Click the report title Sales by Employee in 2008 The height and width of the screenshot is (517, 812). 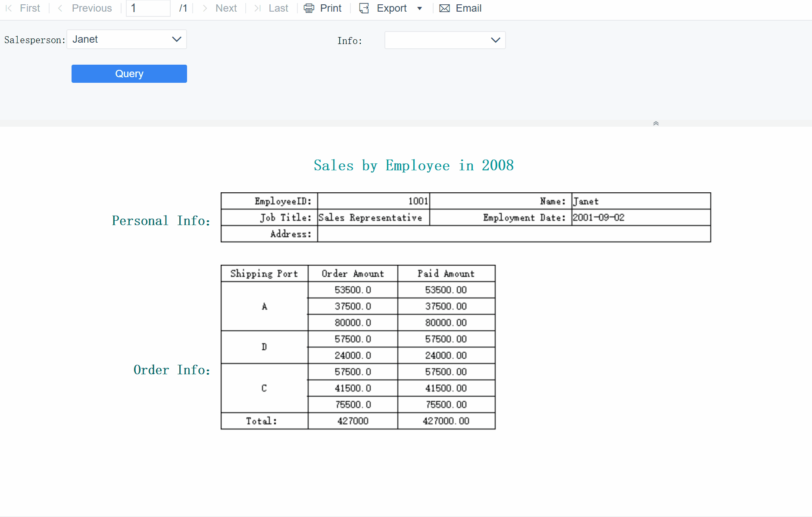click(x=413, y=165)
